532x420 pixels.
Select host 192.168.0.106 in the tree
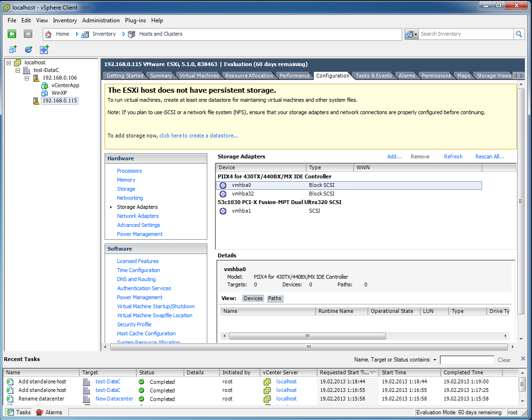coord(60,78)
